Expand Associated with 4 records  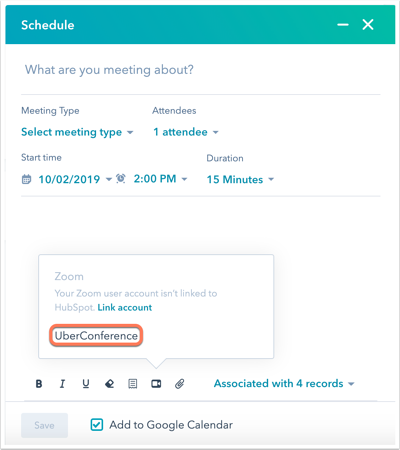pos(284,384)
